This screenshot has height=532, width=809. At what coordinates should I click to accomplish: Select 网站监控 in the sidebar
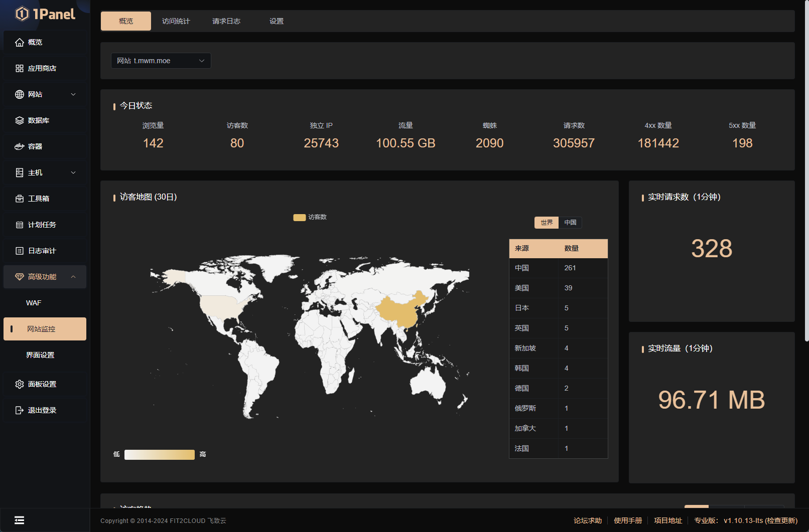click(45, 329)
